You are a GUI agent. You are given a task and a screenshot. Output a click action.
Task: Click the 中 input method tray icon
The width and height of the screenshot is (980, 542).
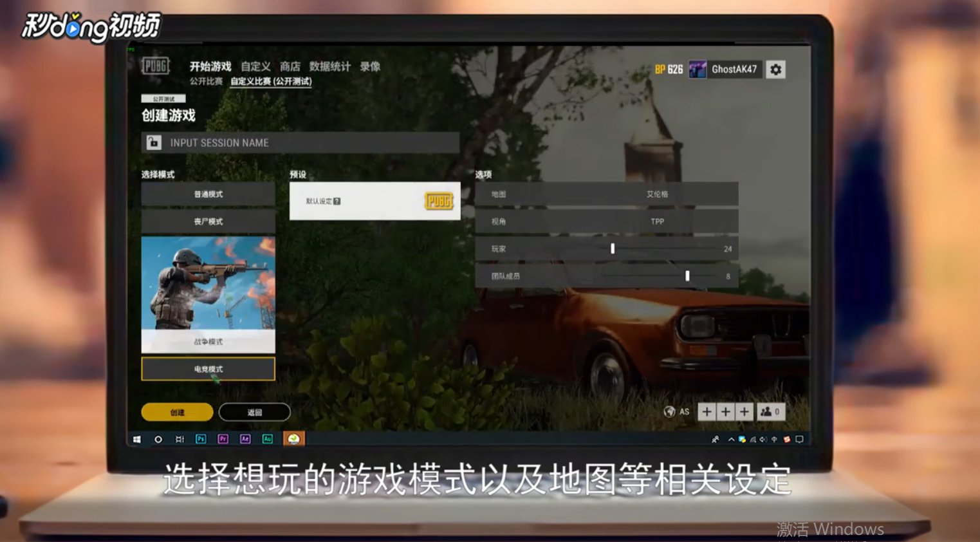pyautogui.click(x=774, y=439)
